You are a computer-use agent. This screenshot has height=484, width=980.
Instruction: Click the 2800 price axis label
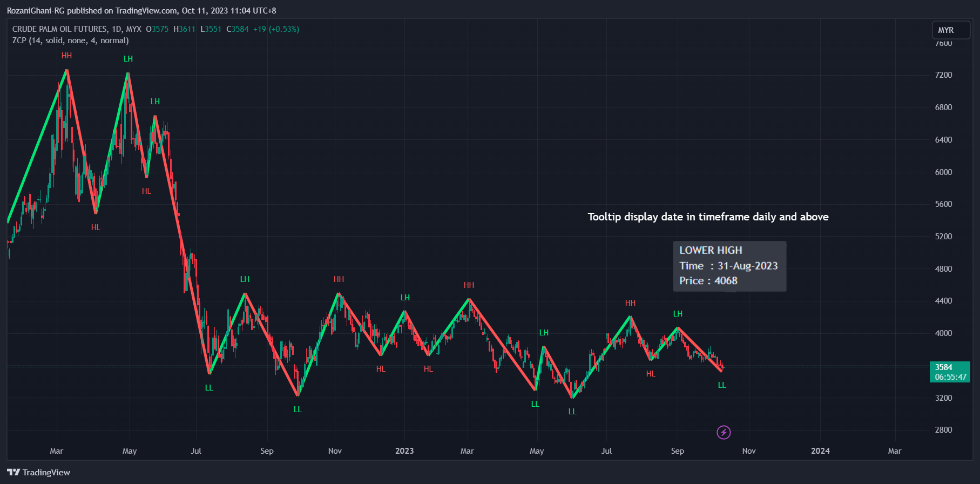(x=943, y=430)
